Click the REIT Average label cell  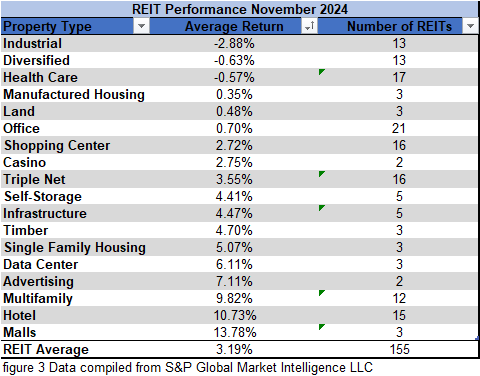point(75,349)
